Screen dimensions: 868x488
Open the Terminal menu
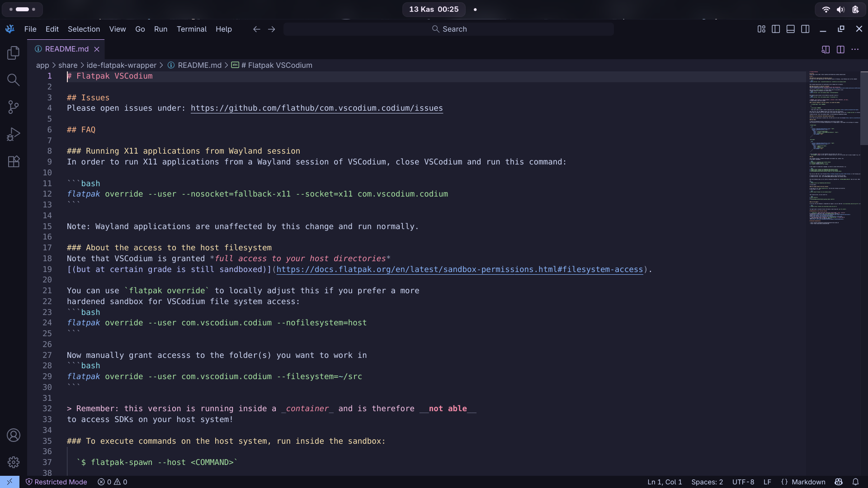tap(192, 29)
